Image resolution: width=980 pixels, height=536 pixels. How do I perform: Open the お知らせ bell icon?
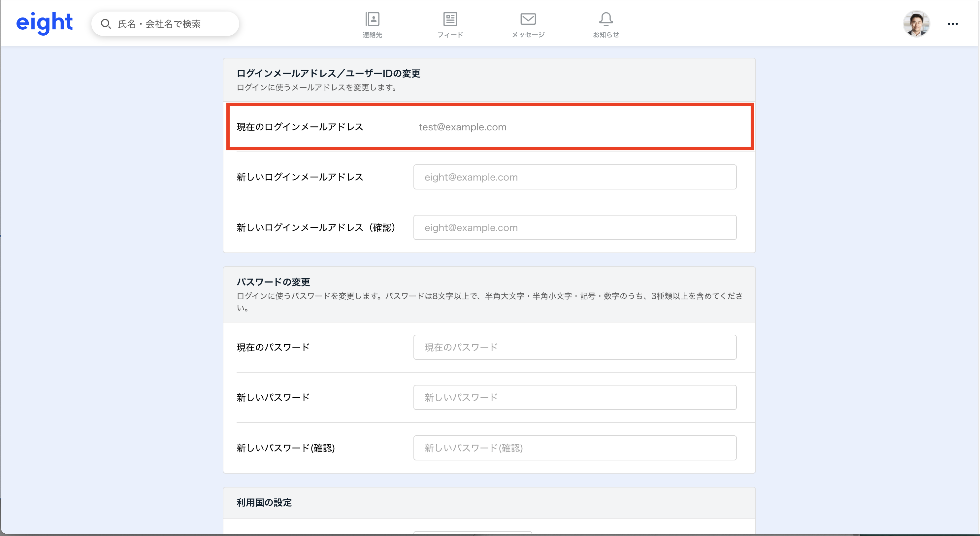click(x=605, y=19)
